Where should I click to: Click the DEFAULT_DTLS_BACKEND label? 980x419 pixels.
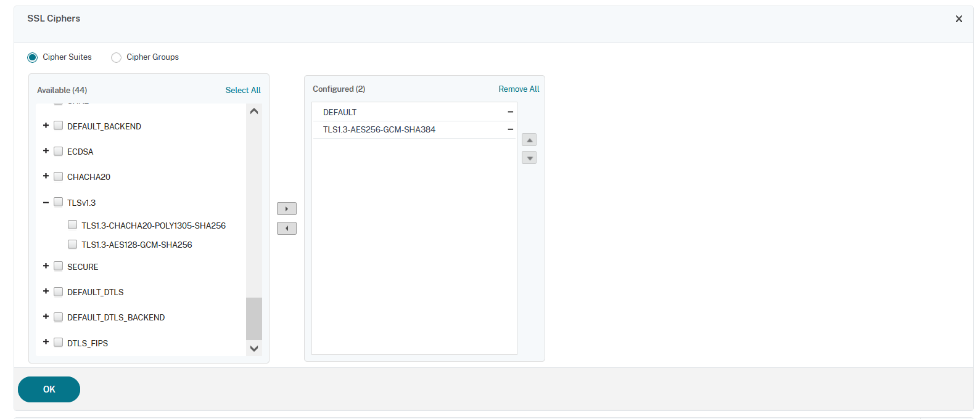click(x=116, y=317)
